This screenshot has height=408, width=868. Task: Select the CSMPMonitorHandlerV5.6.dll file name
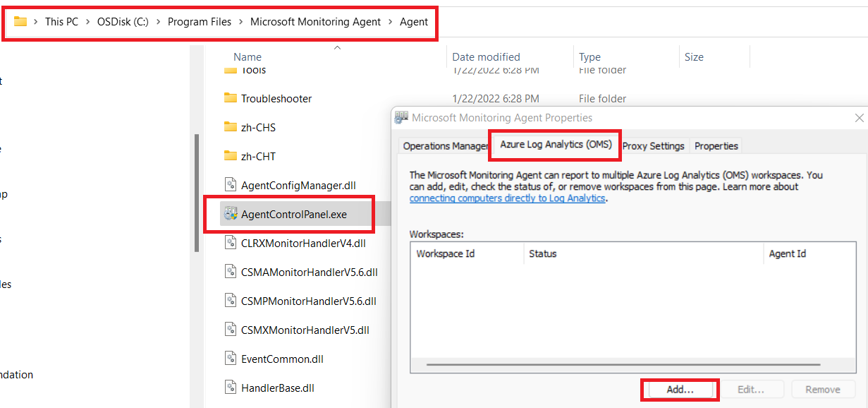pyautogui.click(x=309, y=301)
